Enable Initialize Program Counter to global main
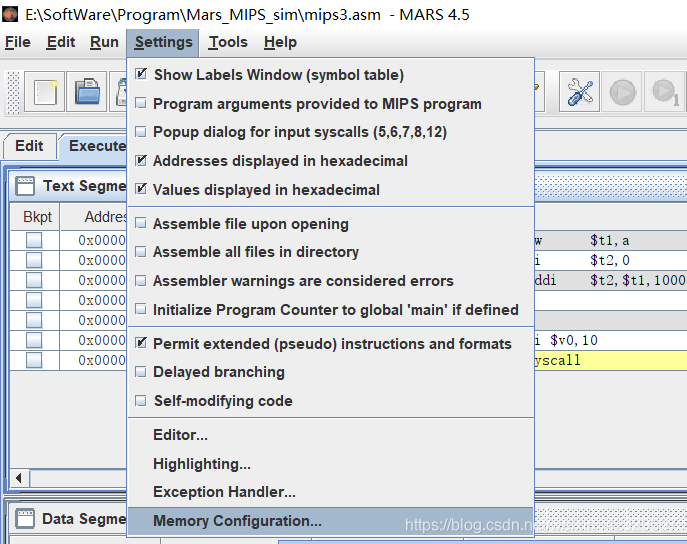687x544 pixels. coord(330,310)
